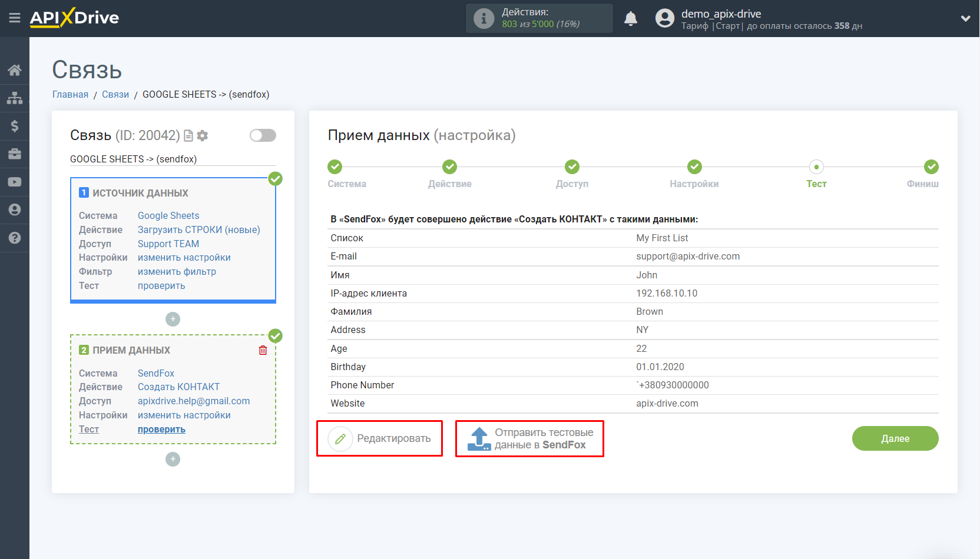The image size is (980, 559).
Task: Click the Редактировать button label
Action: point(394,438)
